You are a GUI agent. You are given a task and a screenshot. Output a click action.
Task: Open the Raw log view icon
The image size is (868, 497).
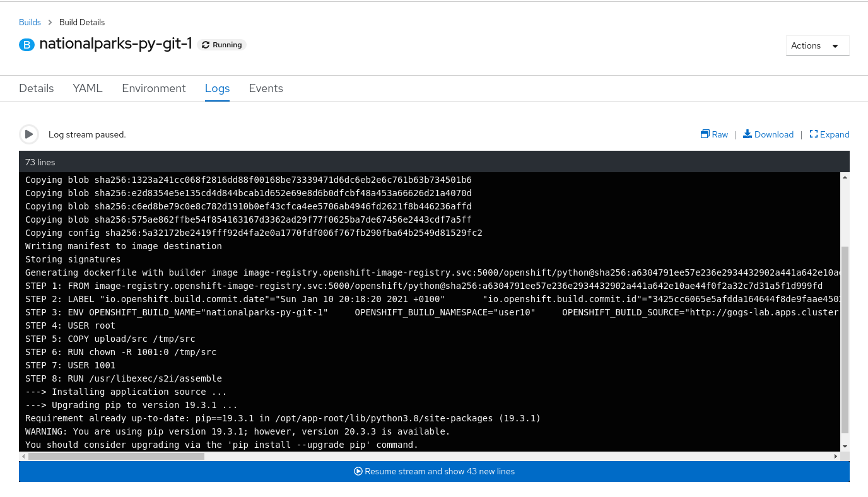(x=705, y=134)
